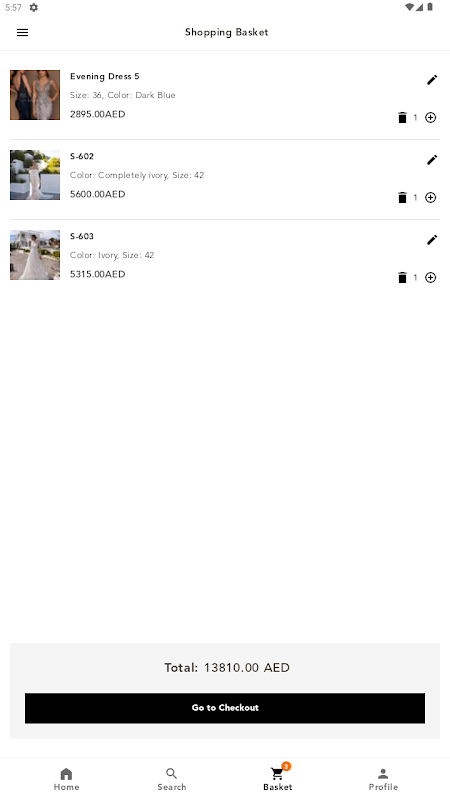The width and height of the screenshot is (450, 800).
Task: Open the Evening Dress 5 title
Action: pyautogui.click(x=105, y=77)
